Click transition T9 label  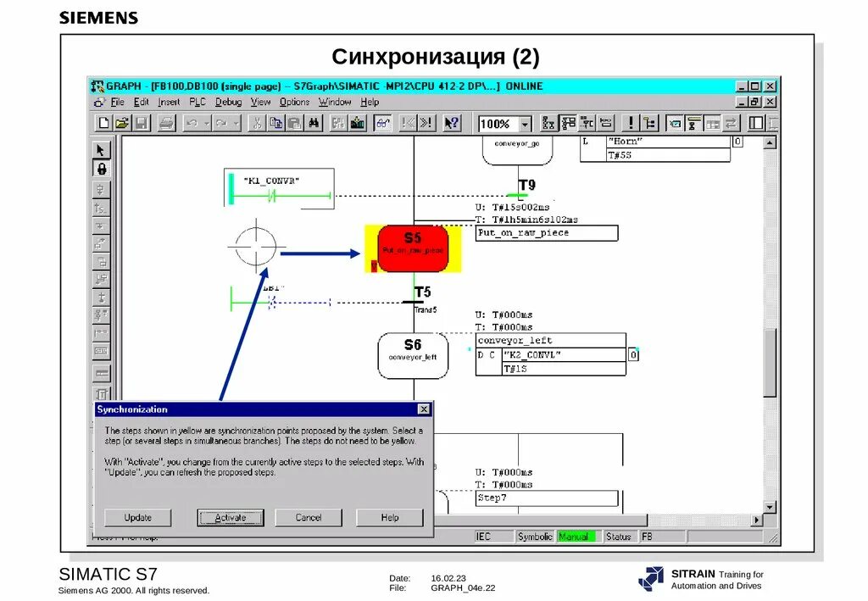(527, 185)
